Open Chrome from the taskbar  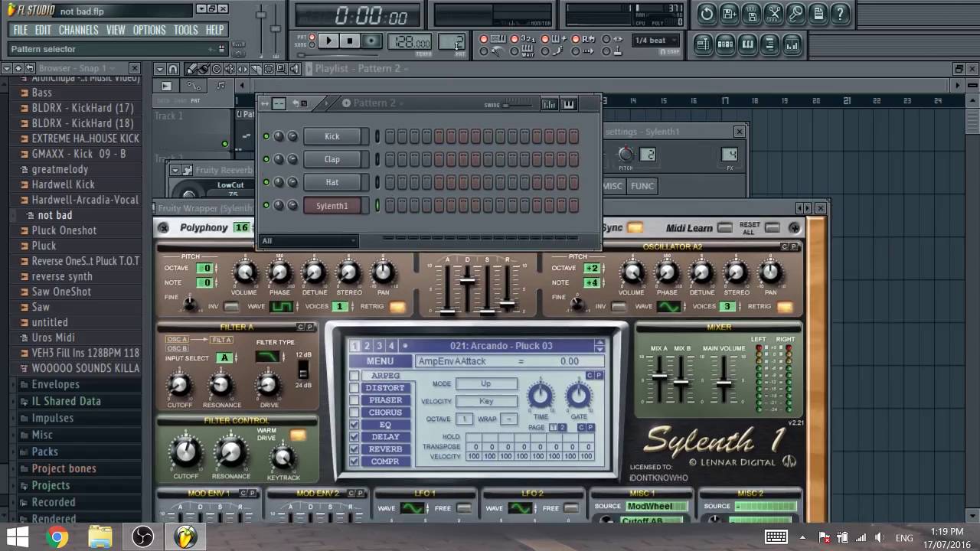(x=57, y=537)
